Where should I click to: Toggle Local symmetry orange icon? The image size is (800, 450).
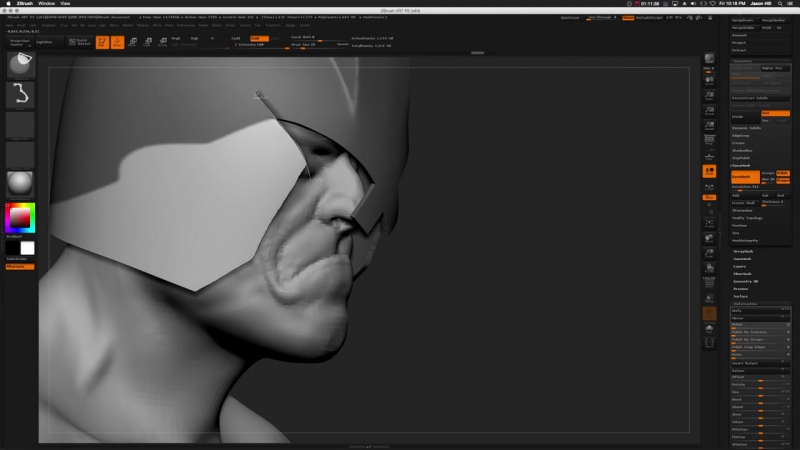(x=709, y=171)
